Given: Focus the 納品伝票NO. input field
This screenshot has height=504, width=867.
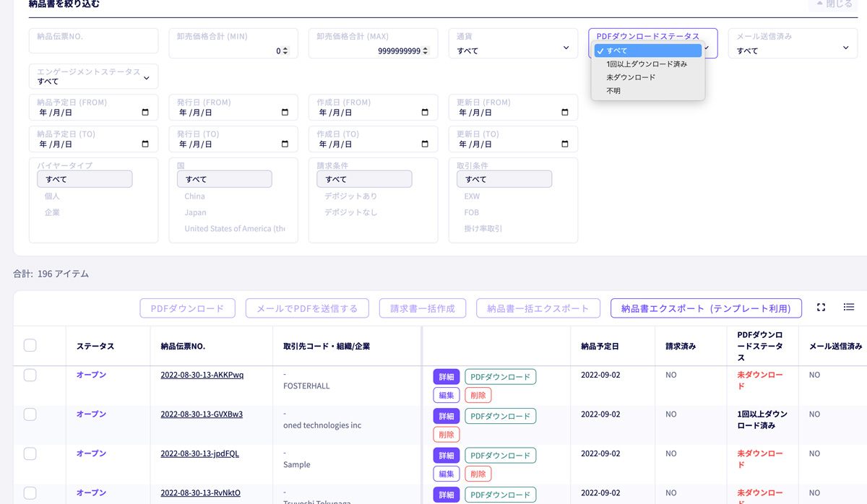Looking at the screenshot, I should pyautogui.click(x=93, y=41).
